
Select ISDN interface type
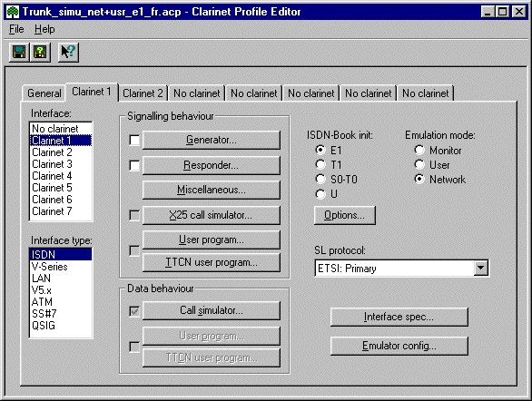(61, 255)
